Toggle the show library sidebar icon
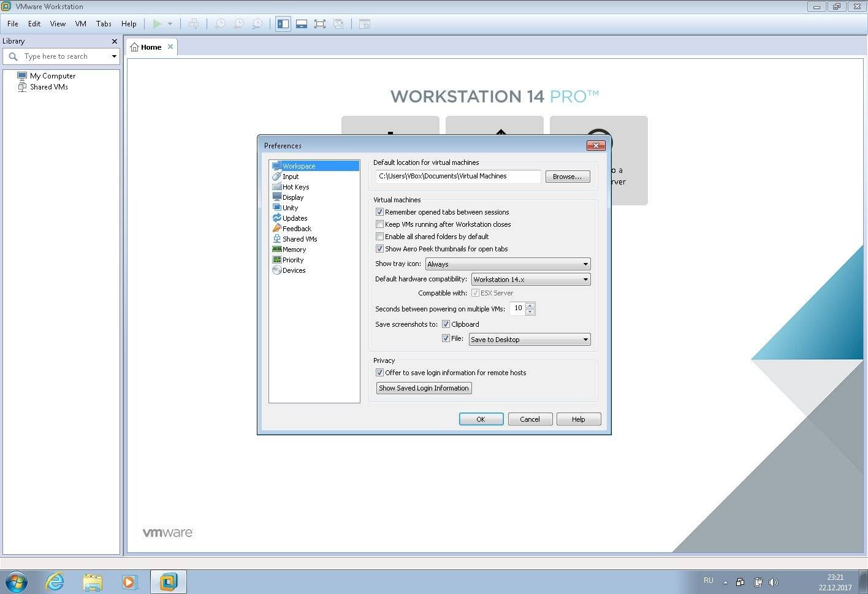The height and width of the screenshot is (594, 868). point(283,24)
